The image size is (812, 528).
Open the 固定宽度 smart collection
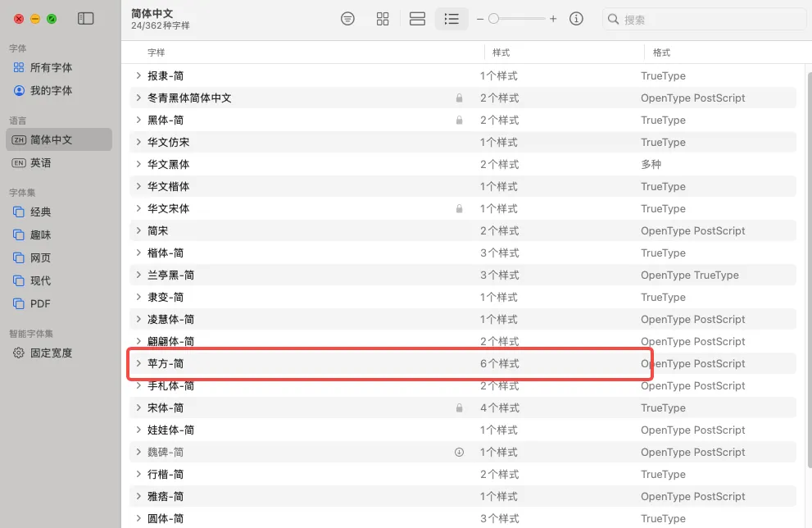point(51,353)
